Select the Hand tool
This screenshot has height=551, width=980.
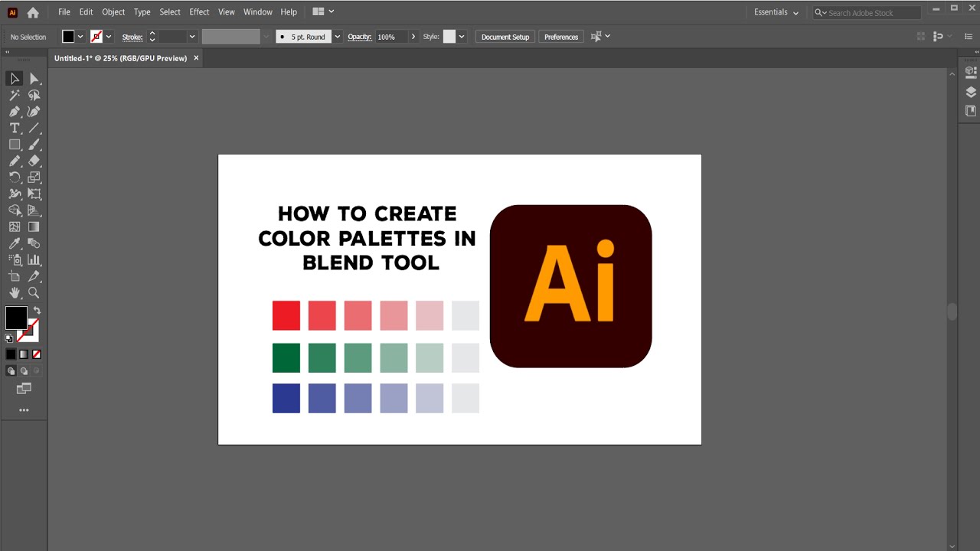click(x=15, y=292)
